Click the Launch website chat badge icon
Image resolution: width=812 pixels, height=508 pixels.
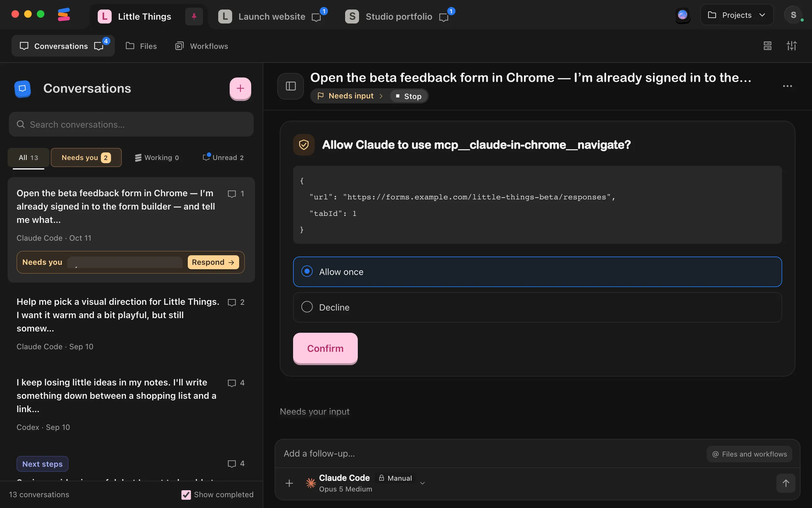point(316,17)
